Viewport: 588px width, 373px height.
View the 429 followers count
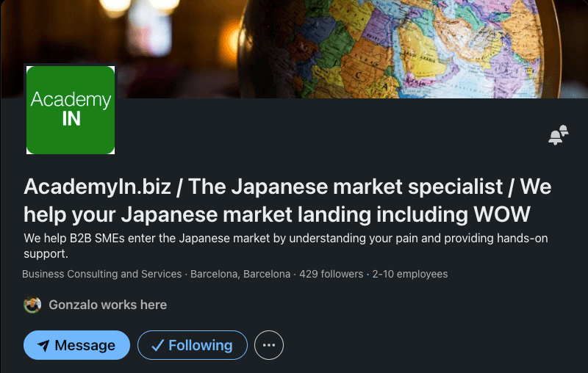pyautogui.click(x=331, y=274)
